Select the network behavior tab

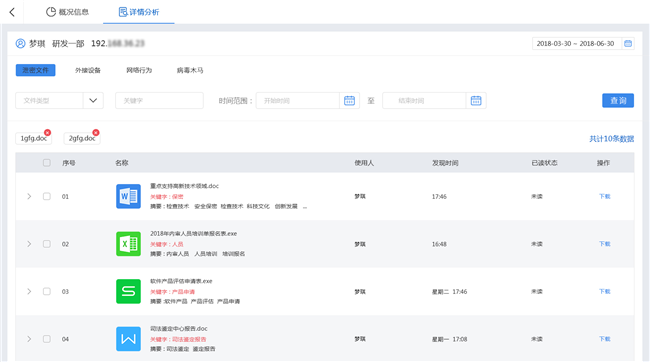139,70
